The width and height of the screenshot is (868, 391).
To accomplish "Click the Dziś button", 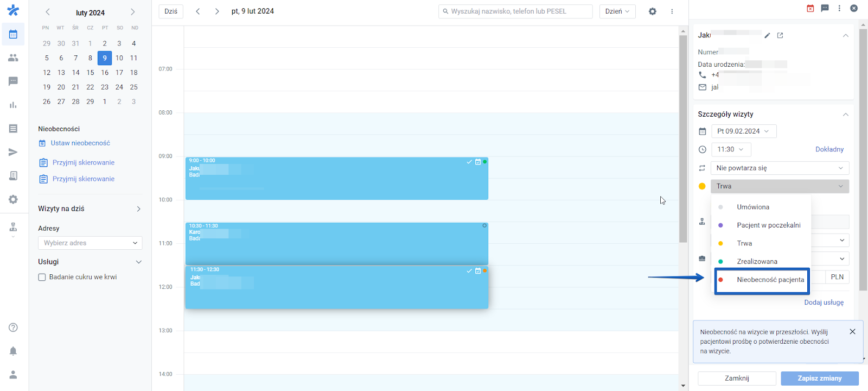I will (171, 11).
